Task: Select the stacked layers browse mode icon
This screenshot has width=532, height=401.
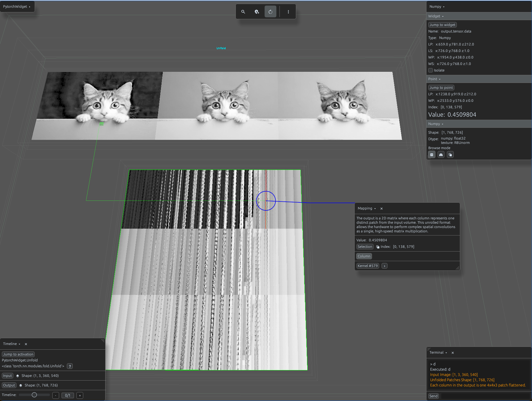Action: 450,155
